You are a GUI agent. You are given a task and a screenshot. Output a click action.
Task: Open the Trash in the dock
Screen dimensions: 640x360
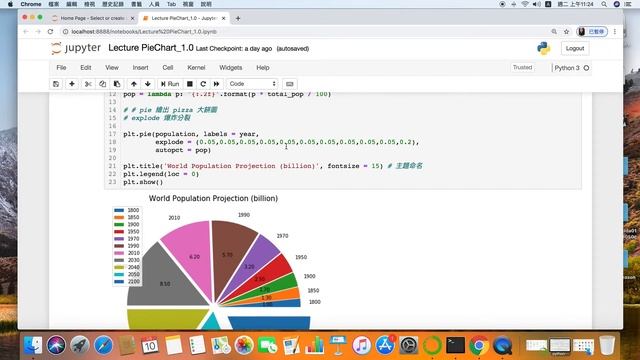607,345
